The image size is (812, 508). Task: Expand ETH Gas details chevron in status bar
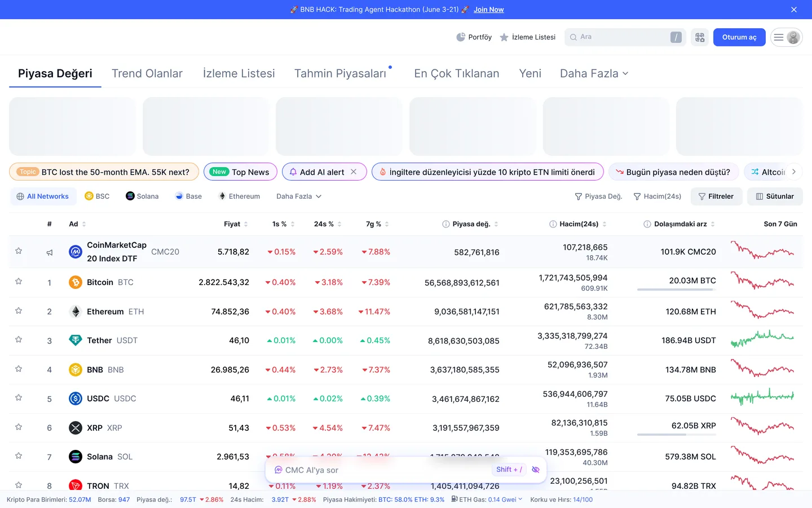pos(520,499)
